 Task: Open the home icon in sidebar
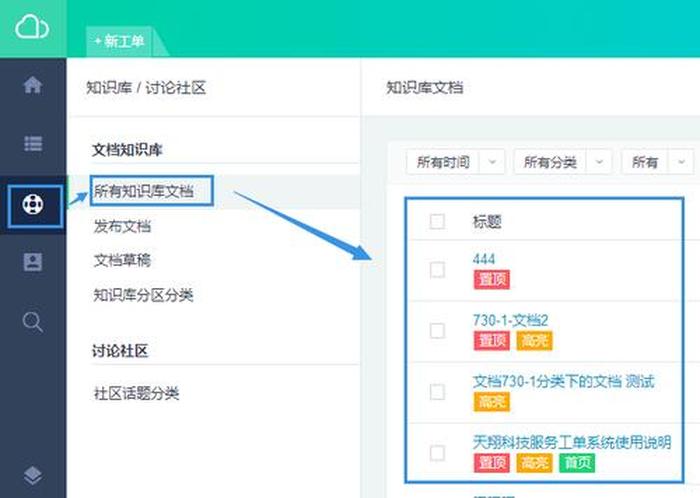click(33, 85)
